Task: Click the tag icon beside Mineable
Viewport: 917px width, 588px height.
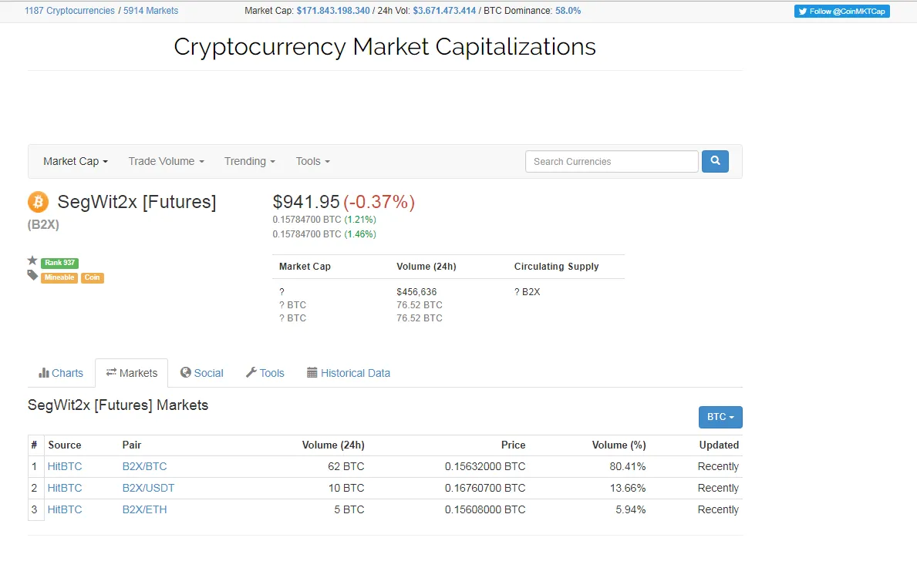Action: coord(32,275)
